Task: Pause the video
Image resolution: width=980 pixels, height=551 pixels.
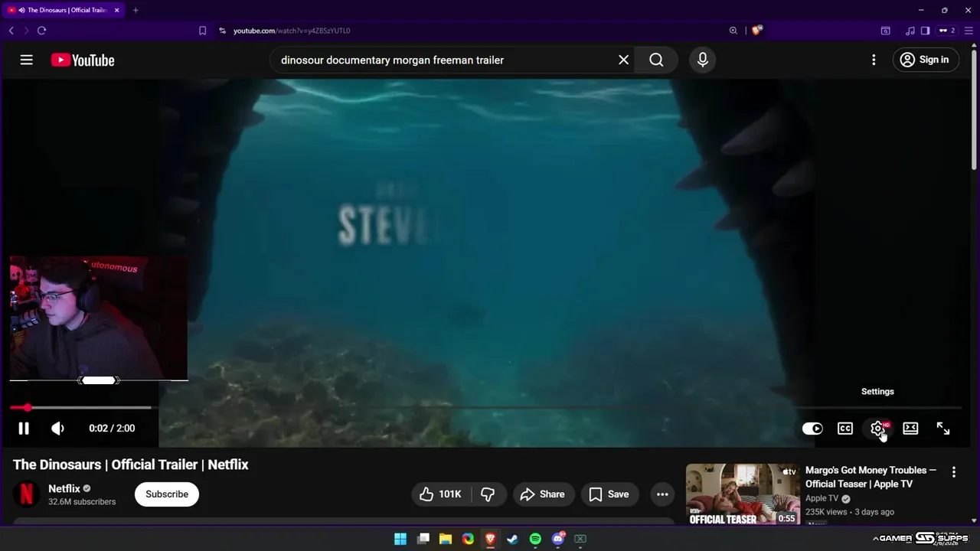Action: [x=24, y=429]
